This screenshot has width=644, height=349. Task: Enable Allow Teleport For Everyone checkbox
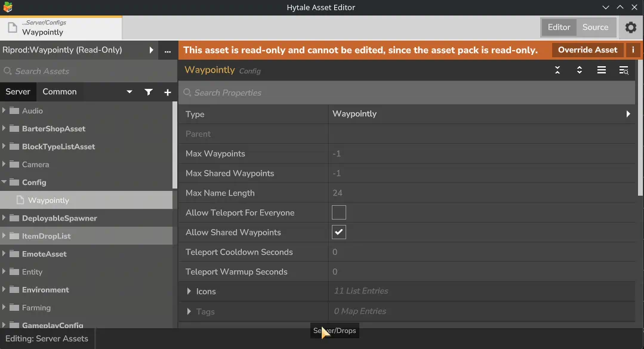(339, 212)
